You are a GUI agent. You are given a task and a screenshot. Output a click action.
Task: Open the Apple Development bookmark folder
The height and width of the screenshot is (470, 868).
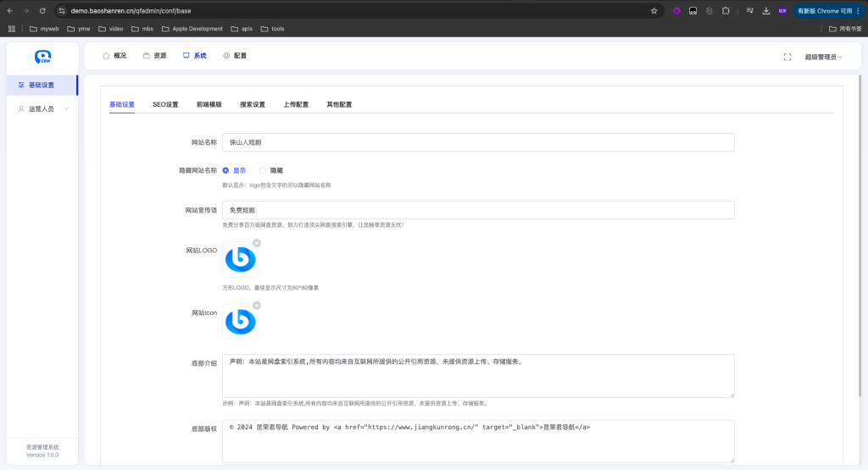point(192,29)
